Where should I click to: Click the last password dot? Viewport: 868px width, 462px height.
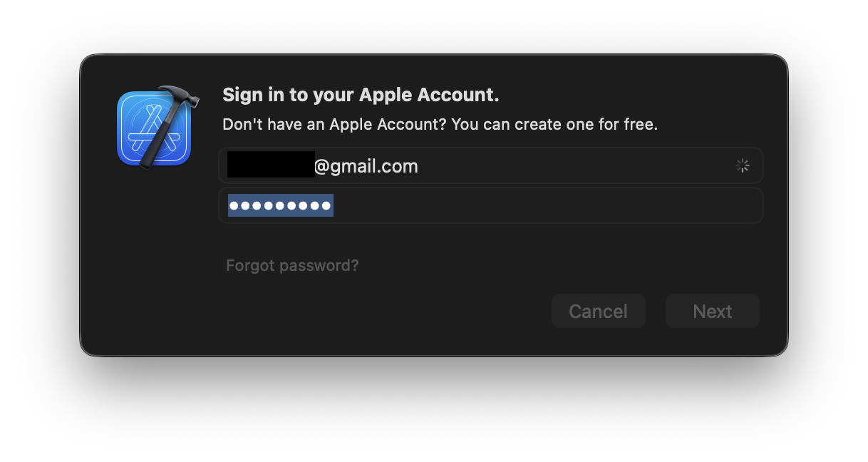pyautogui.click(x=326, y=207)
